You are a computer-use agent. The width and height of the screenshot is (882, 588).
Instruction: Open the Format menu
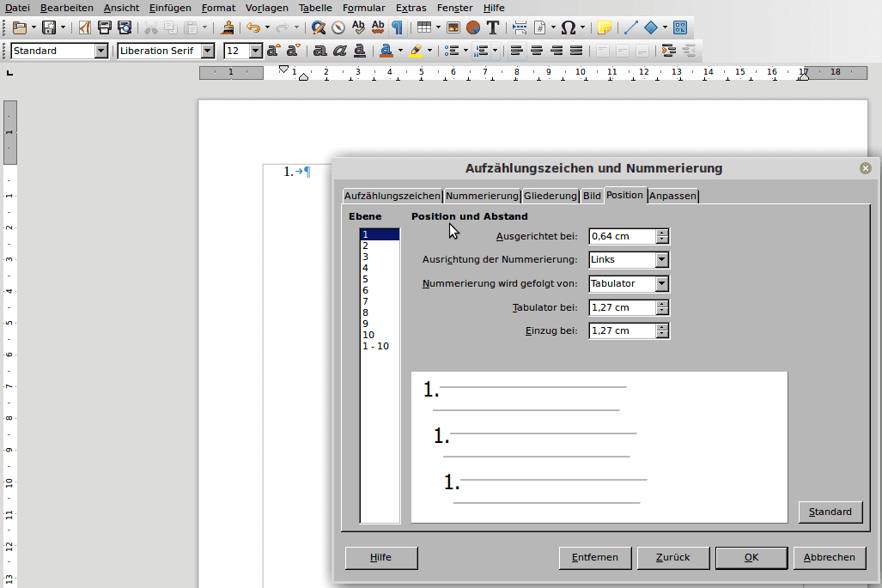pos(218,8)
